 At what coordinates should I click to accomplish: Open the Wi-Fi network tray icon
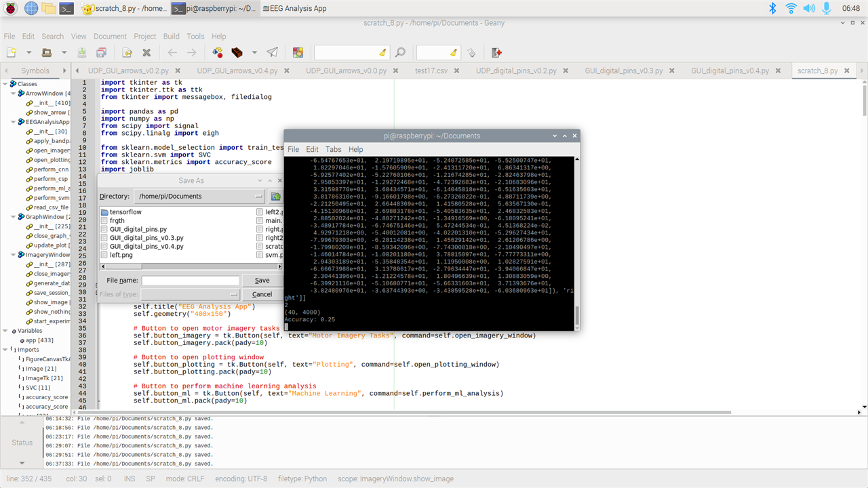tap(791, 8)
